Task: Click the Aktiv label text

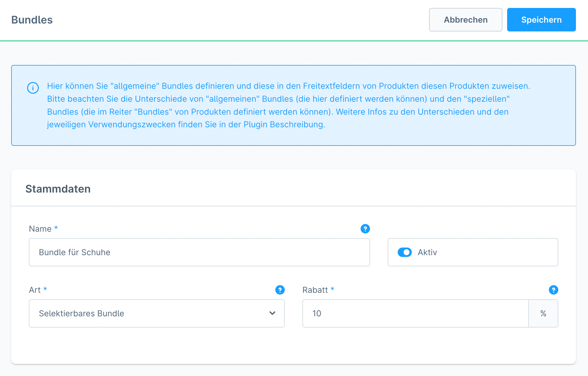Action: coord(427,252)
